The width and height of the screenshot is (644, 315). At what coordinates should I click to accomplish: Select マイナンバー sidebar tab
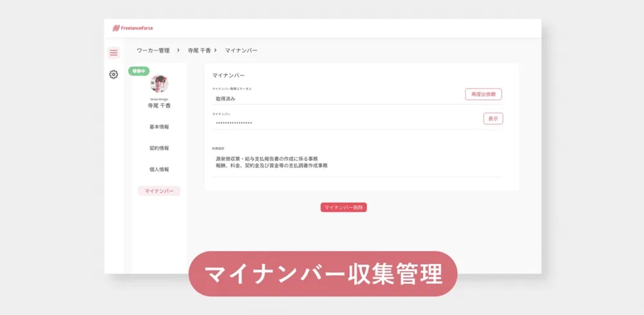point(159,191)
